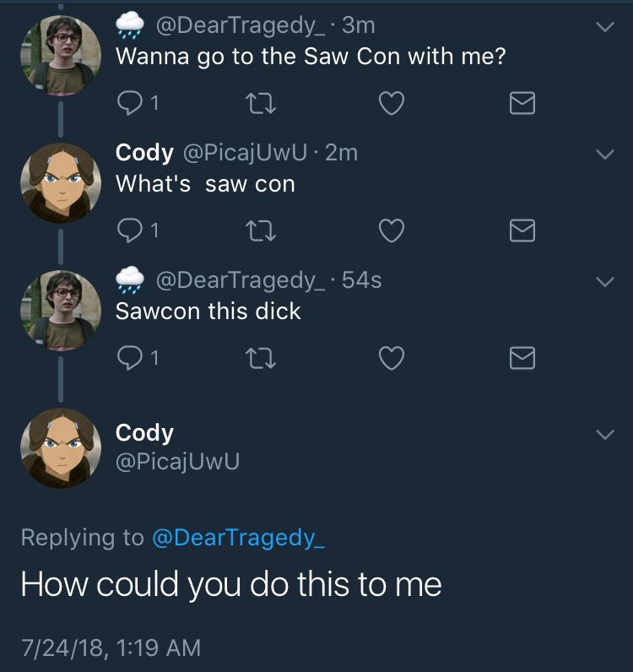Open the @DearTragedy_ link in 'Replying to'
The width and height of the screenshot is (633, 672).
(x=239, y=538)
